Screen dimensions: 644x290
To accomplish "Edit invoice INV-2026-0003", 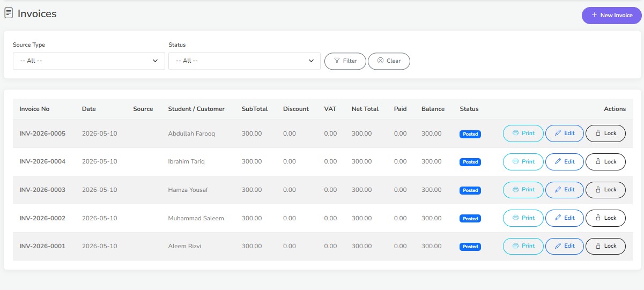I will (565, 190).
